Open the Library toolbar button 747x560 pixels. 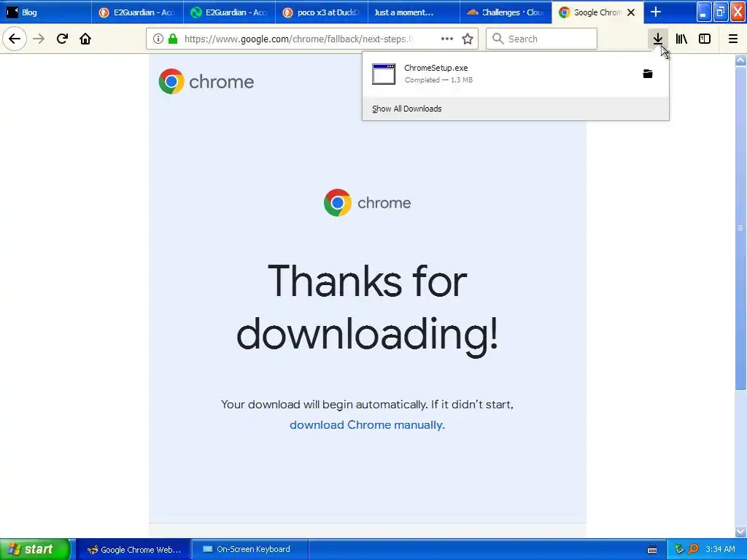point(681,39)
